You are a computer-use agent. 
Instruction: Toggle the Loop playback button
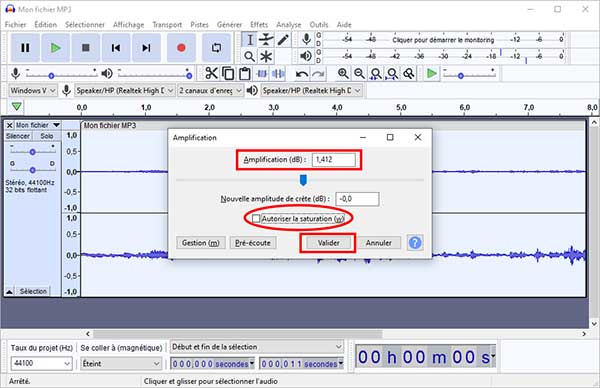[x=216, y=48]
